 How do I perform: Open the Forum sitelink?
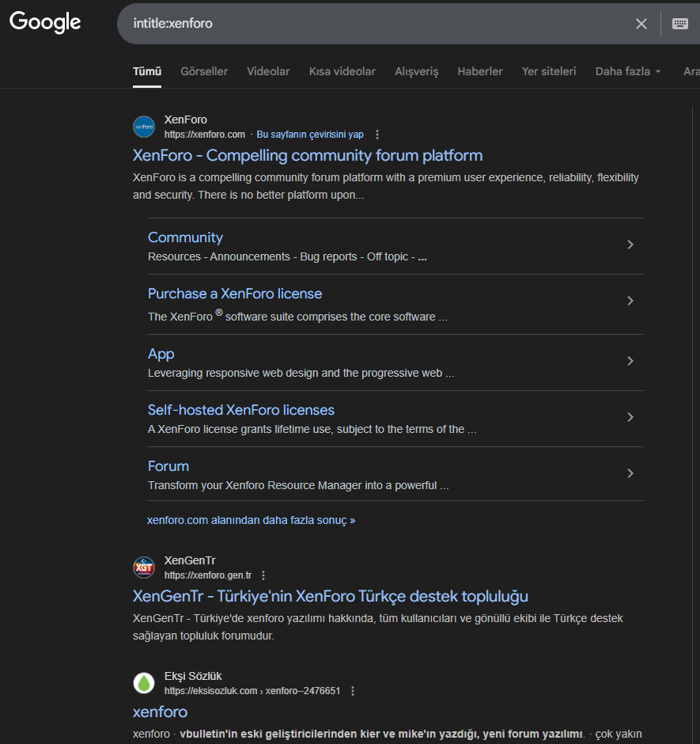(x=168, y=466)
